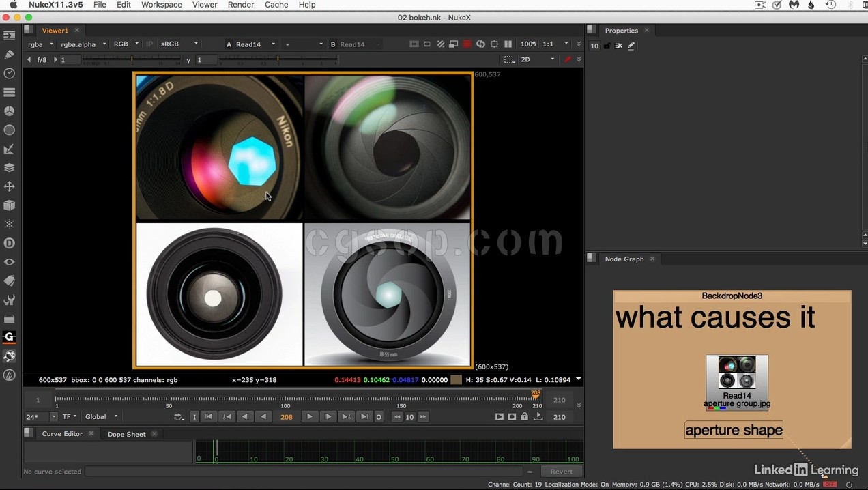Click the current frame number field 208
The image size is (868, 490).
pos(287,417)
